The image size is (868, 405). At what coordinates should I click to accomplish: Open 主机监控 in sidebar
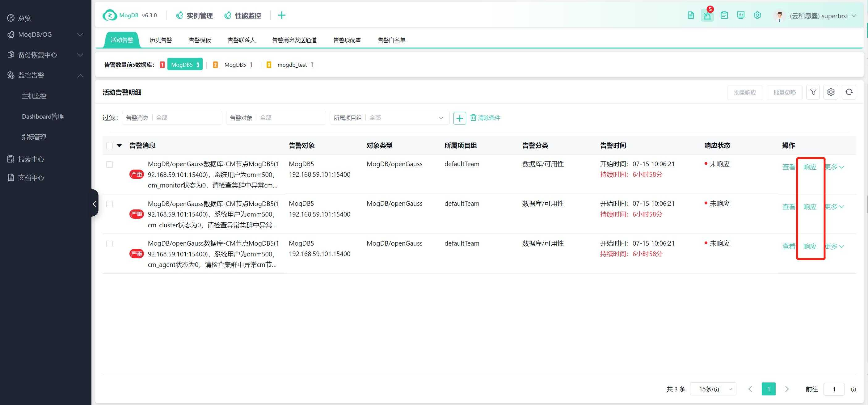[x=34, y=96]
